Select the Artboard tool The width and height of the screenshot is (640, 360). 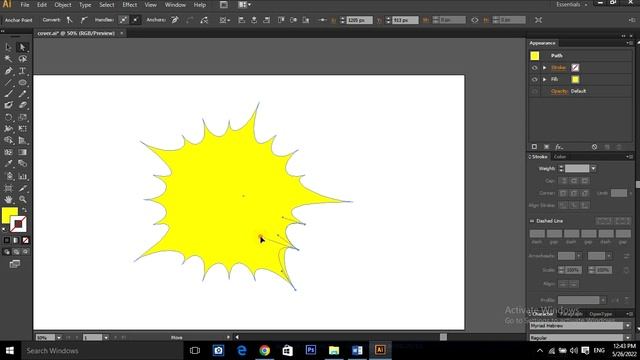click(8, 188)
